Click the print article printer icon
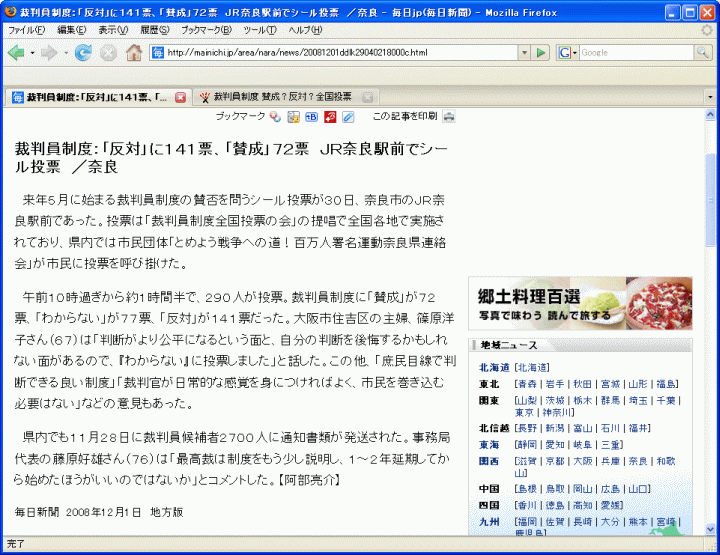This screenshot has height=555, width=720. 449,117
